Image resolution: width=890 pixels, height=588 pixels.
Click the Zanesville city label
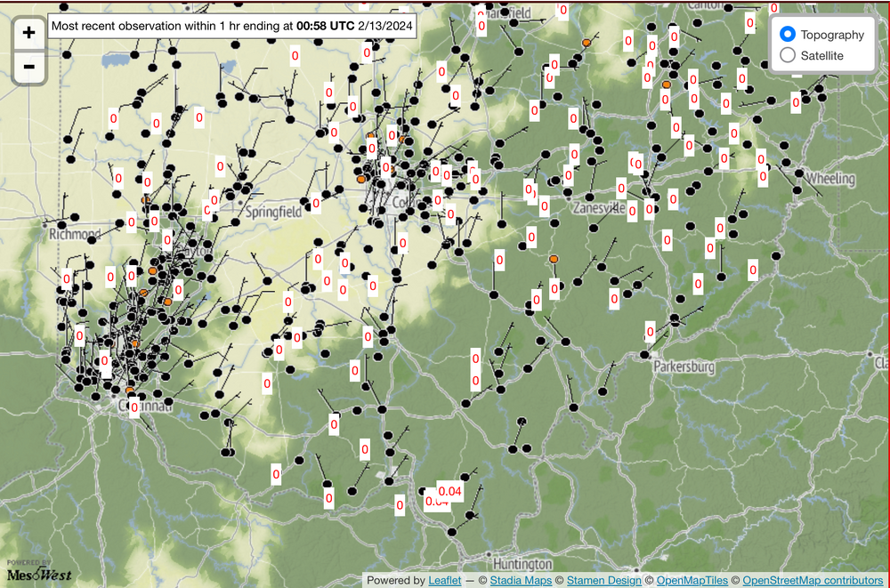click(598, 208)
